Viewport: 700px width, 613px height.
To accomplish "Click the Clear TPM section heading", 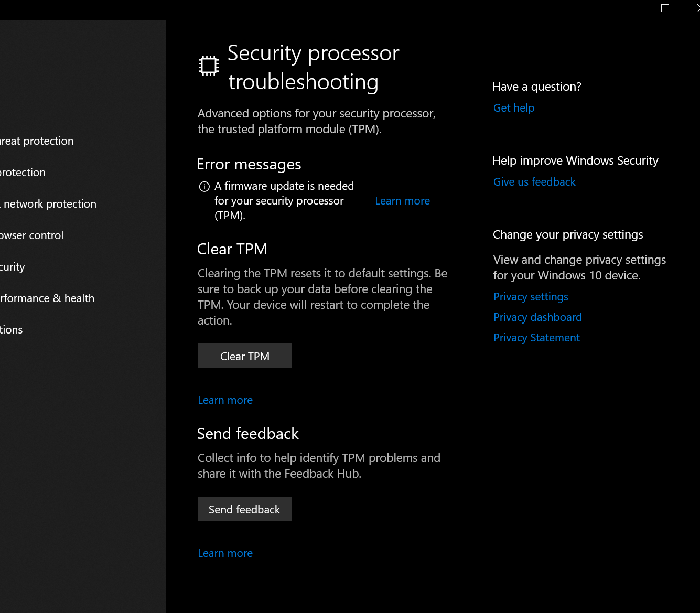I will click(232, 249).
